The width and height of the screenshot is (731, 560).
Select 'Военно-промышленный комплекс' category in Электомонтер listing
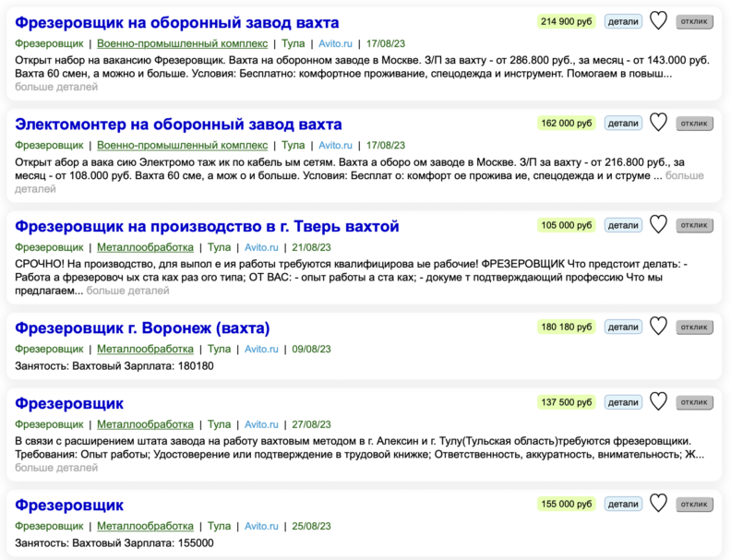(183, 146)
